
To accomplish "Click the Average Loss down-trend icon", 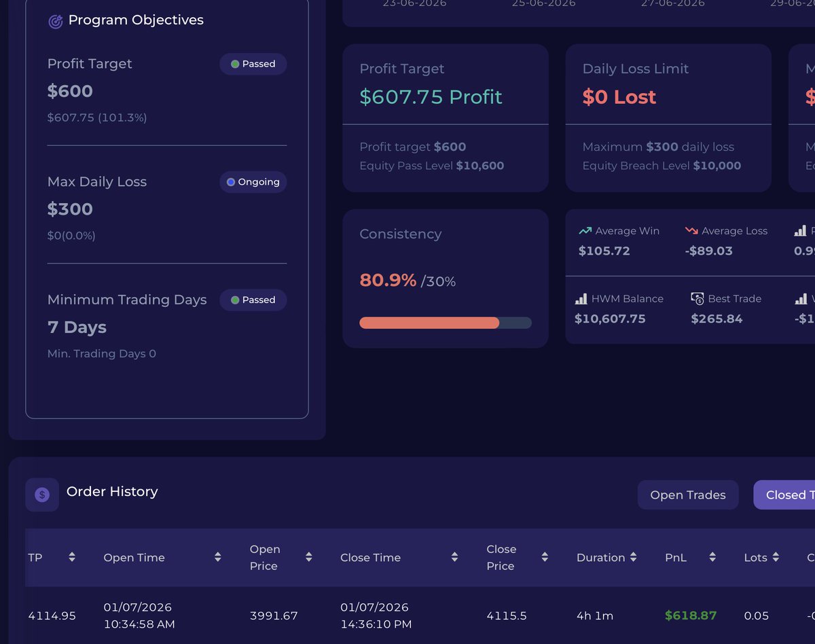I will coord(691,231).
